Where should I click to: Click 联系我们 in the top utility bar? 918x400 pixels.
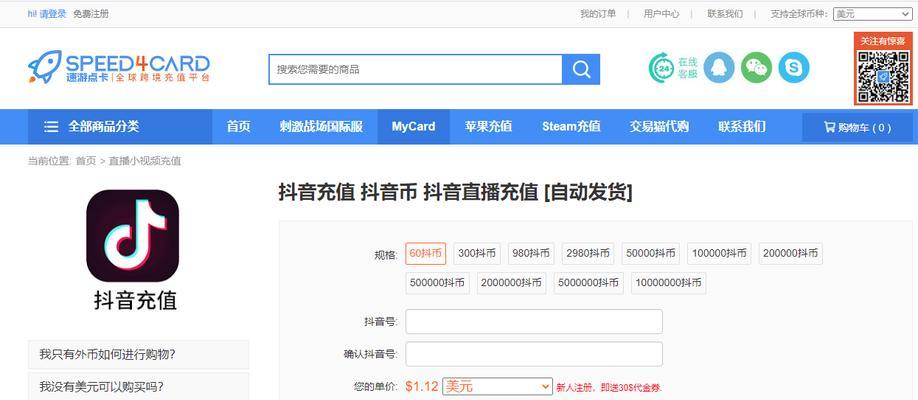pos(725,14)
